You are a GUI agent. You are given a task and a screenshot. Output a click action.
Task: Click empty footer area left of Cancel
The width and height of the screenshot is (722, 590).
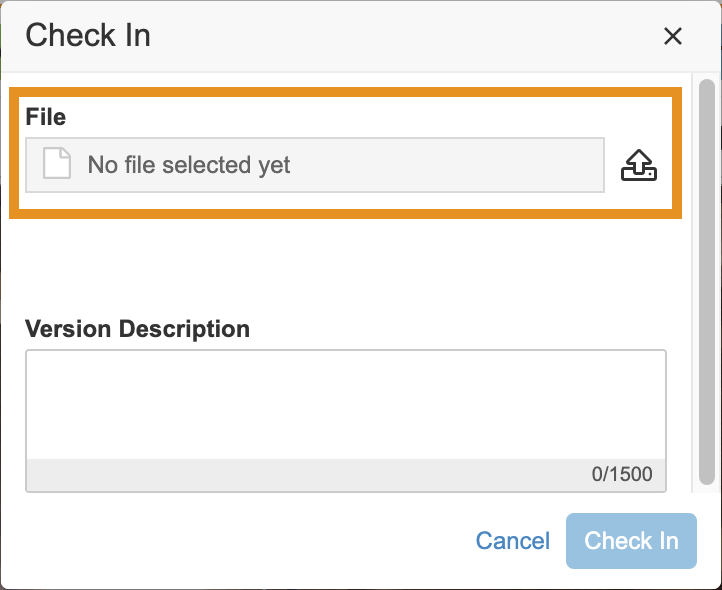click(x=230, y=541)
